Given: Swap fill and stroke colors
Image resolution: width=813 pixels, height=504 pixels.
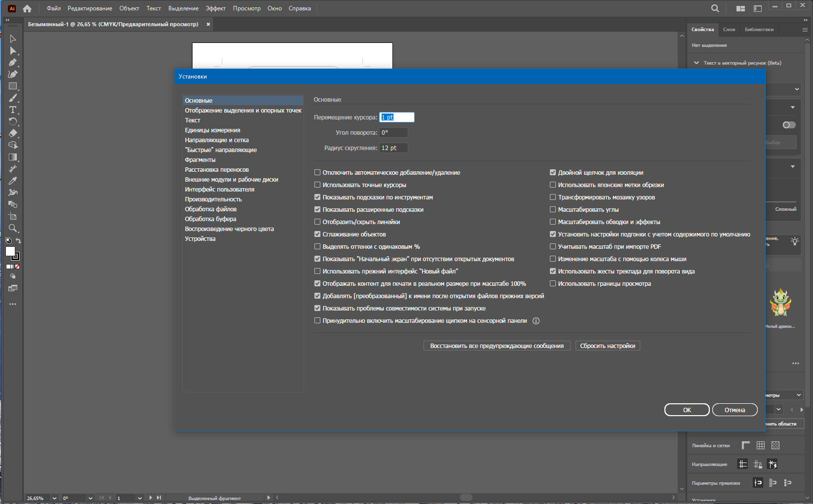Looking at the screenshot, I should pos(18,241).
